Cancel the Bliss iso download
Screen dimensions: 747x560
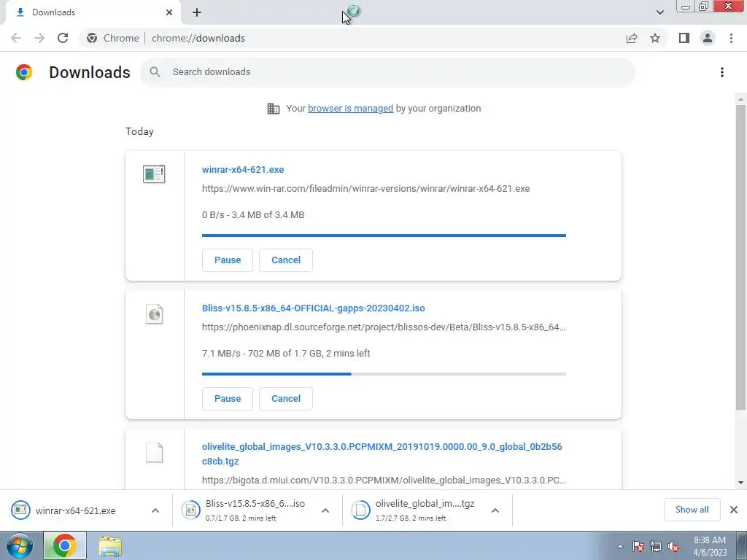tap(286, 399)
